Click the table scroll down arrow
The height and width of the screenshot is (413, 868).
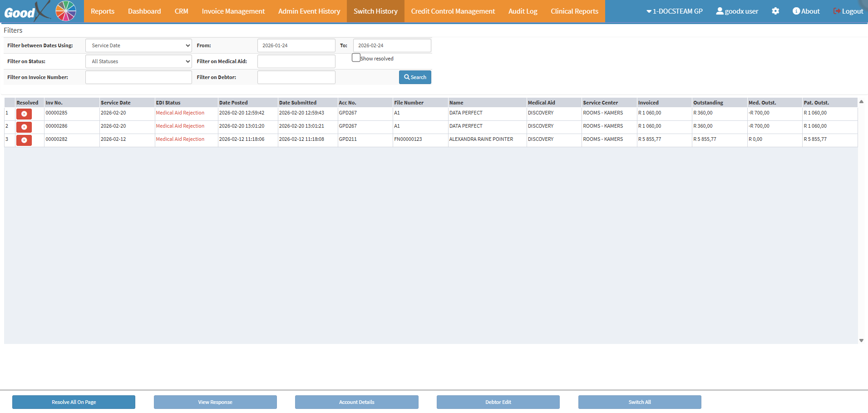point(861,340)
